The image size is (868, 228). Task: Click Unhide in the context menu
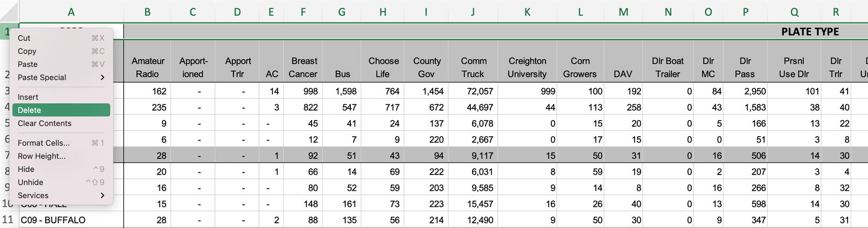[x=61, y=182]
